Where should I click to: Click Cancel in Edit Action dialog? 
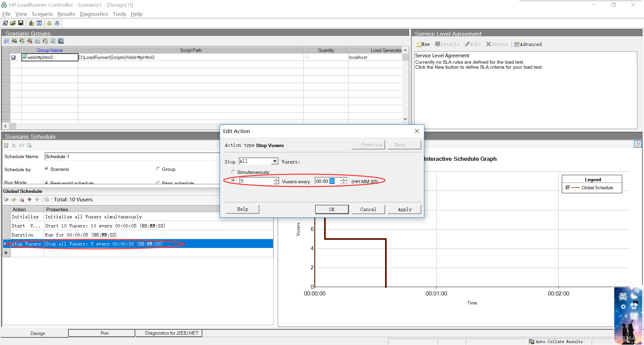click(368, 209)
